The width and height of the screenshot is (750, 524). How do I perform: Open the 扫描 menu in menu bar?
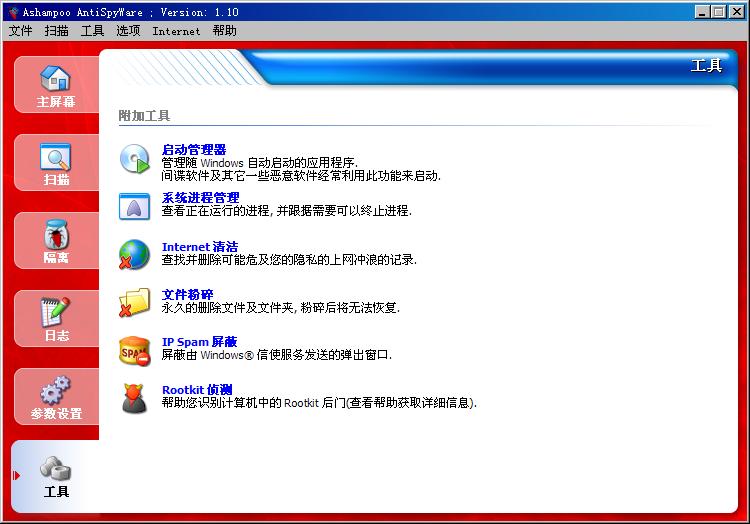[56, 31]
